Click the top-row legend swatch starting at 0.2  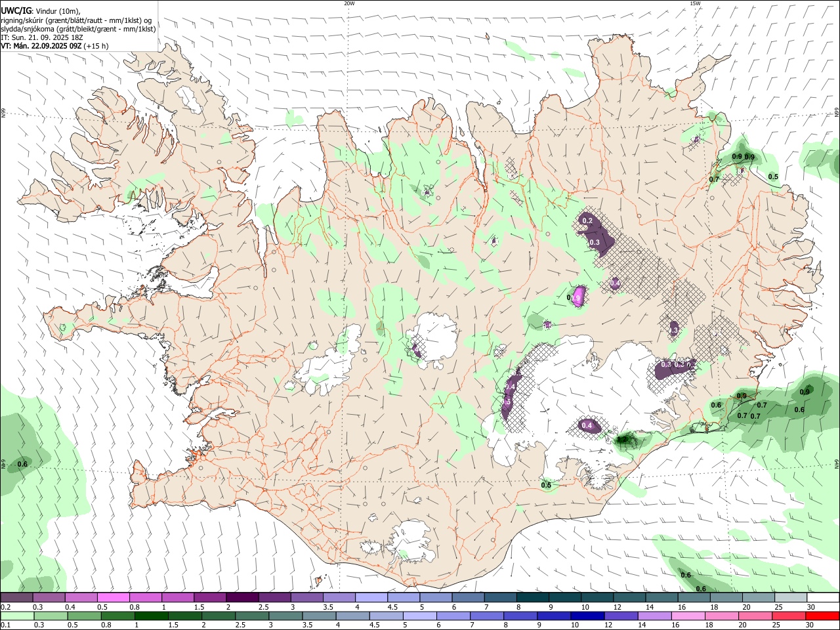[x=16, y=597]
